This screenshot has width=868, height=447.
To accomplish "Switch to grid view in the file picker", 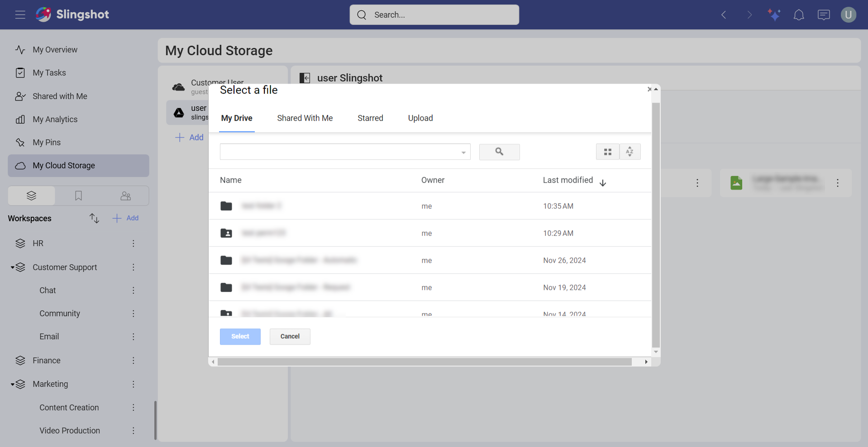I will [x=607, y=152].
